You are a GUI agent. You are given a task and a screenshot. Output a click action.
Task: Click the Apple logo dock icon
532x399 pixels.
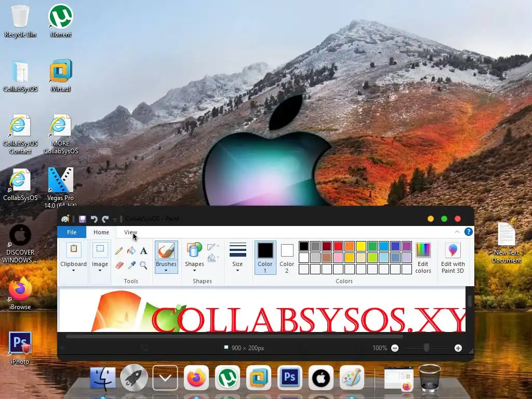321,378
